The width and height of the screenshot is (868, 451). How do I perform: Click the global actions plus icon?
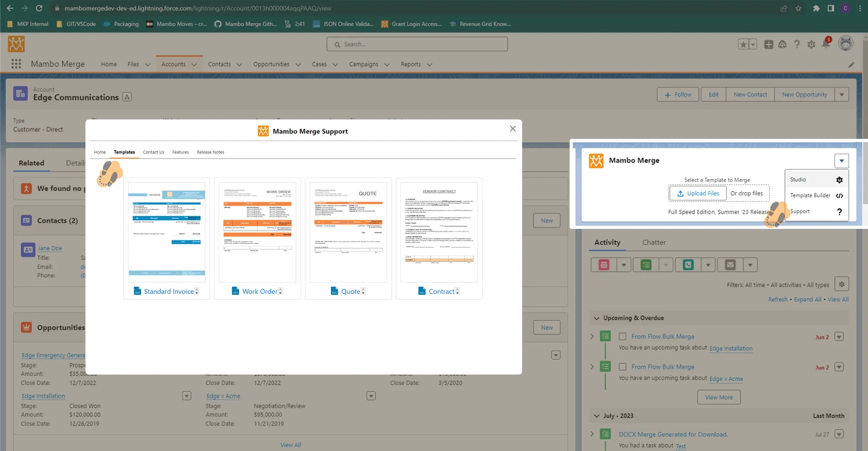(x=769, y=44)
